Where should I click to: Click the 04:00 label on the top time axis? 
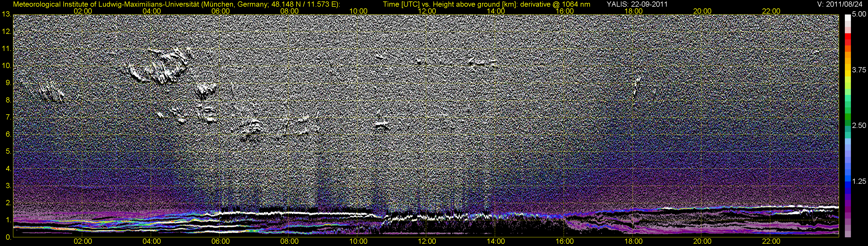[x=152, y=11]
